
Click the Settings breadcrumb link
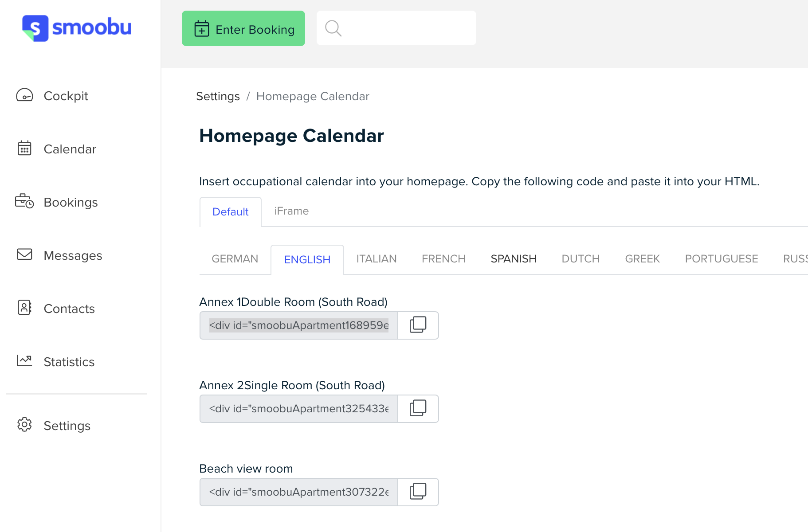[218, 96]
